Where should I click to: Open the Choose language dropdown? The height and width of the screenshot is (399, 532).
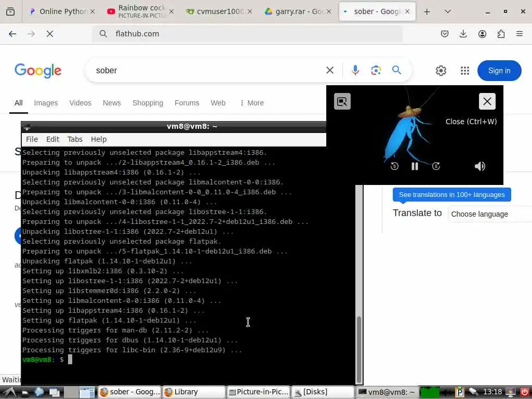click(490, 214)
